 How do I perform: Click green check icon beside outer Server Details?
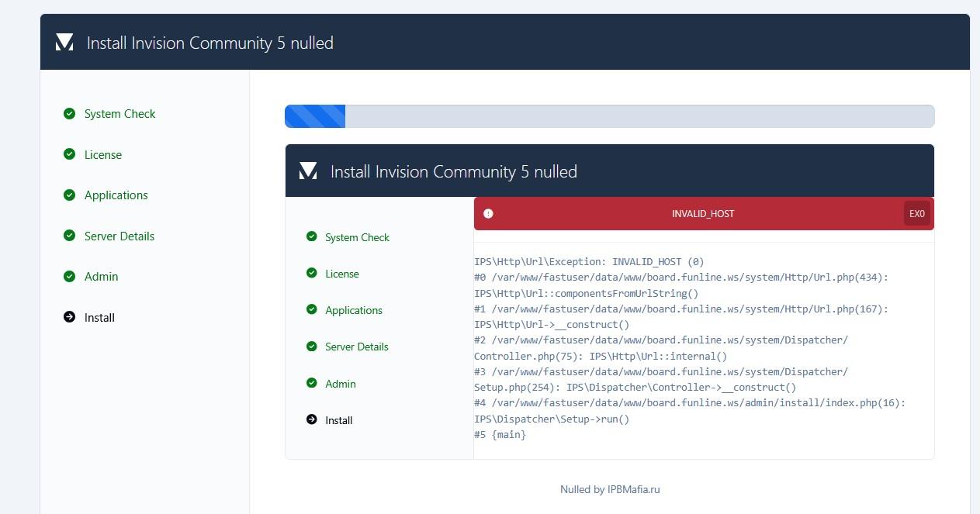tap(70, 236)
